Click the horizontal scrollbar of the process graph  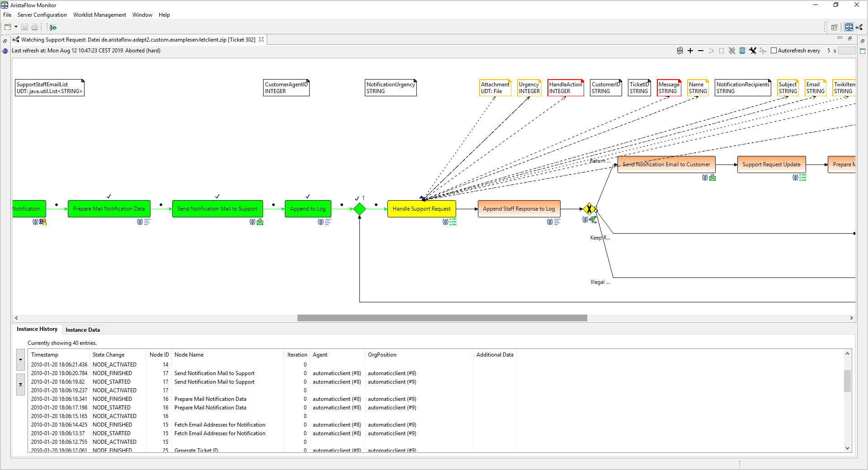point(442,318)
